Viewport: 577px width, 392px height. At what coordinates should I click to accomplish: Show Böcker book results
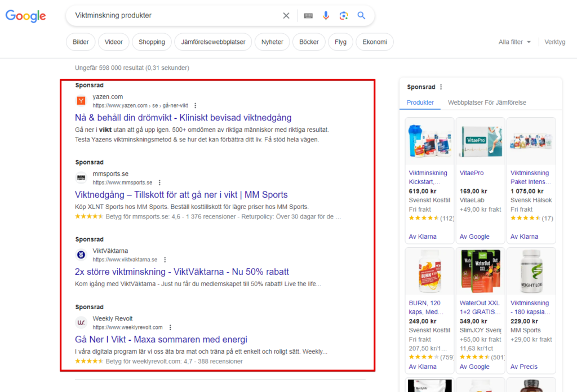309,42
